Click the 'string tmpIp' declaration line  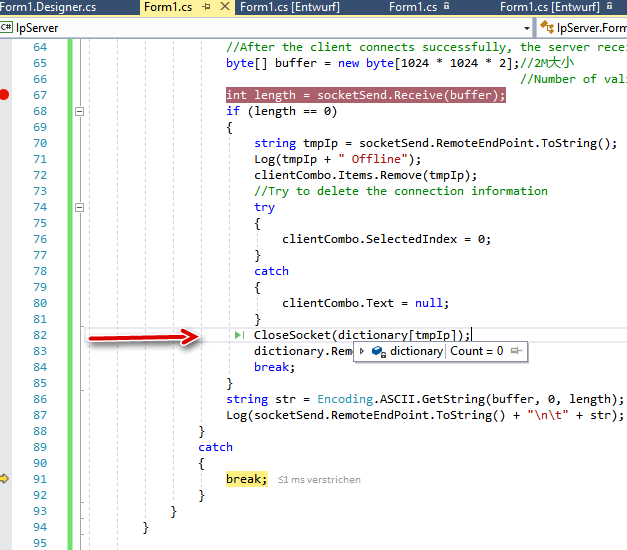(x=435, y=143)
